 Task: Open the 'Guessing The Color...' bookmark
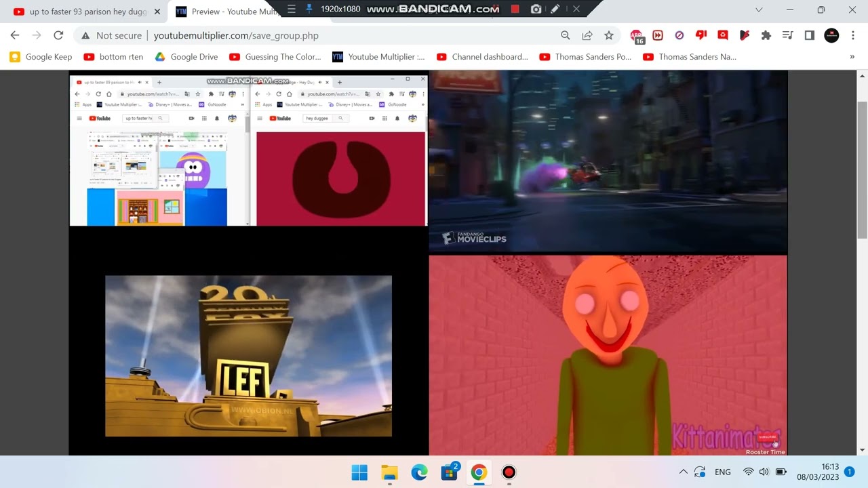click(x=275, y=57)
